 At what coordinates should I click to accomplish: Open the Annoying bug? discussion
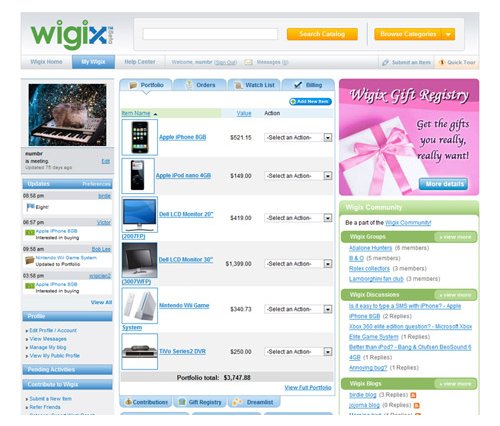click(368, 368)
